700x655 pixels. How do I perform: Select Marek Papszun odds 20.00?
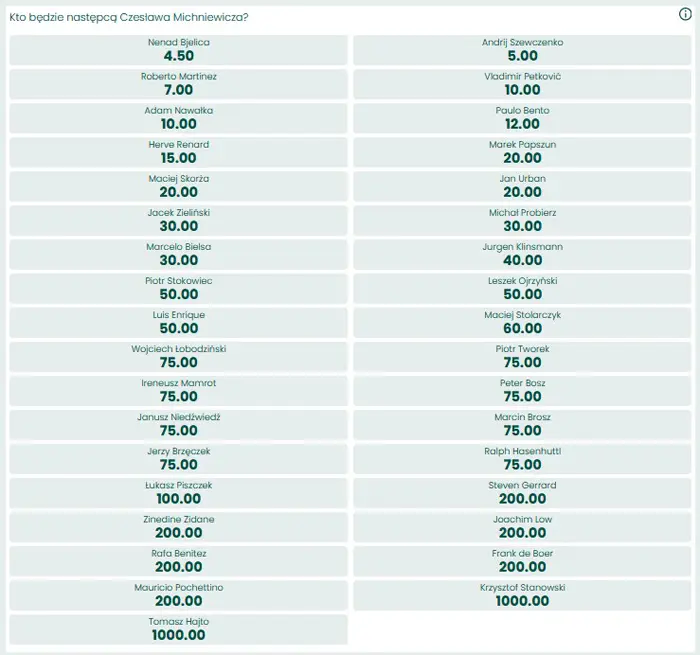coord(523,153)
